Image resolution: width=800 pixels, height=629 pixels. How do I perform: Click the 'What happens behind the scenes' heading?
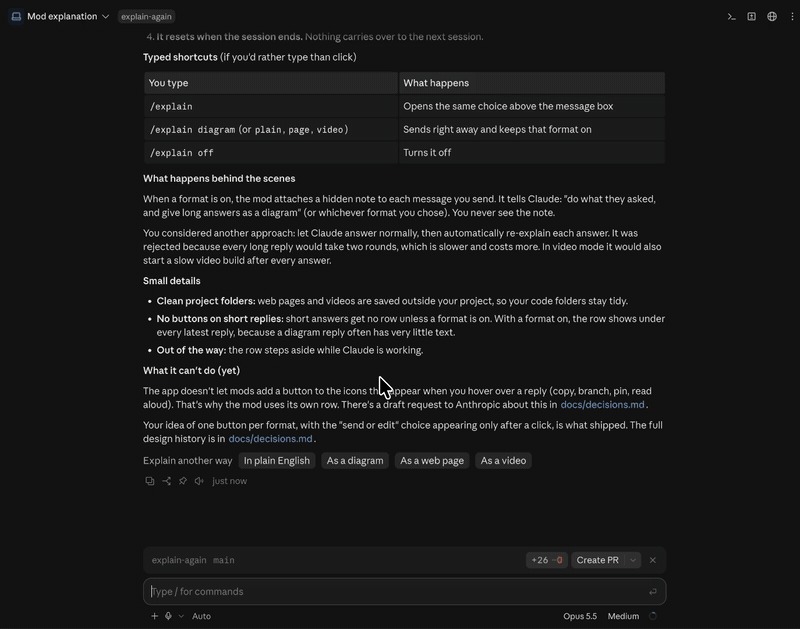point(219,179)
